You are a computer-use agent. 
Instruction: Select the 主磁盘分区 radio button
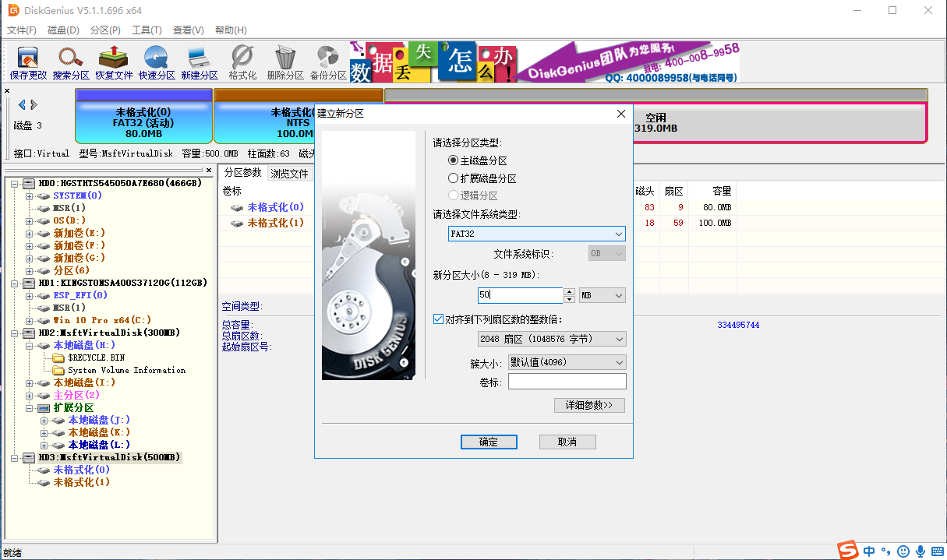454,160
